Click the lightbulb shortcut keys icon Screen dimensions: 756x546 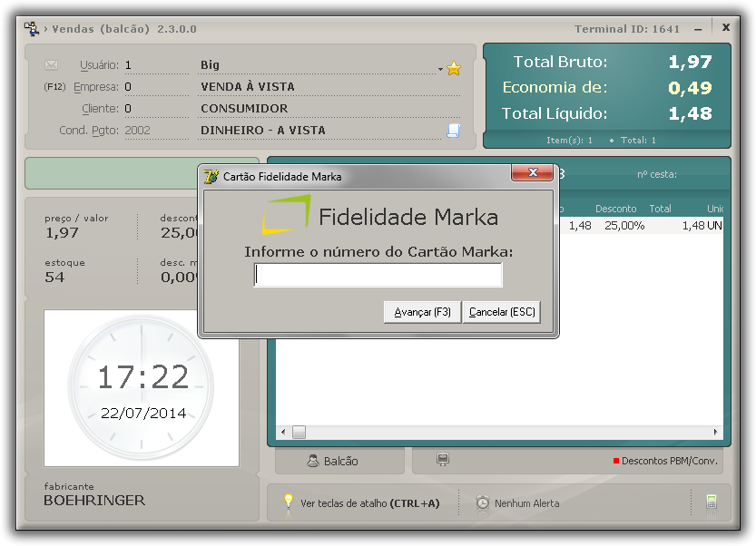tap(289, 502)
